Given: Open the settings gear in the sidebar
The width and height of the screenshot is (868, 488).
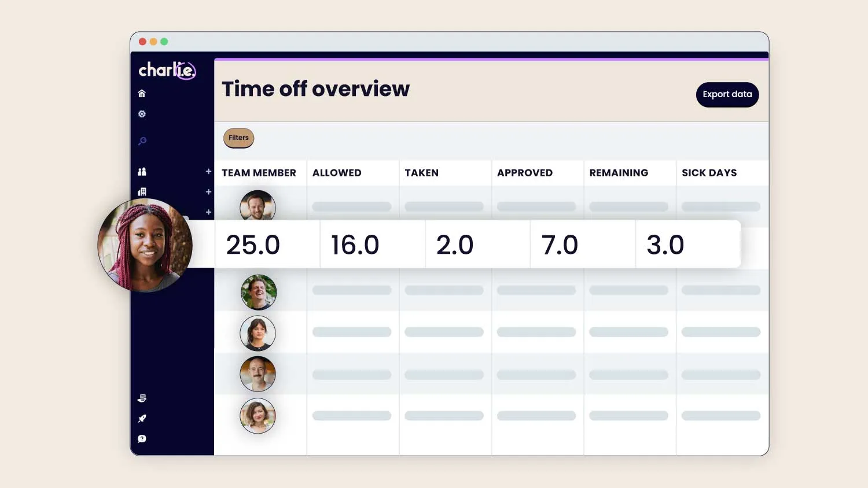Looking at the screenshot, I should tap(142, 114).
